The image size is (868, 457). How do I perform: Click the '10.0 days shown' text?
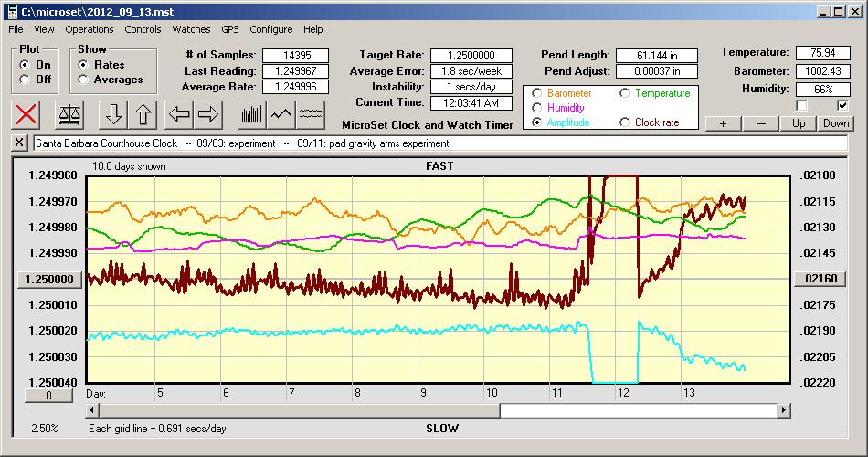(x=129, y=166)
